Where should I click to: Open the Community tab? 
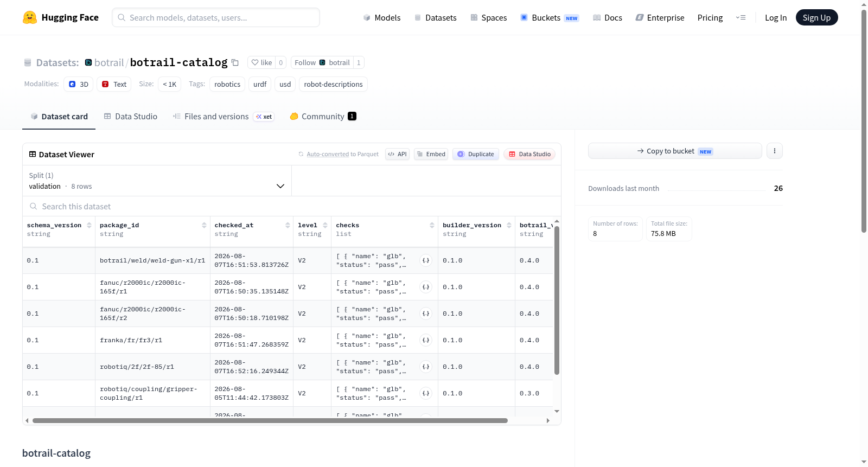coord(323,116)
